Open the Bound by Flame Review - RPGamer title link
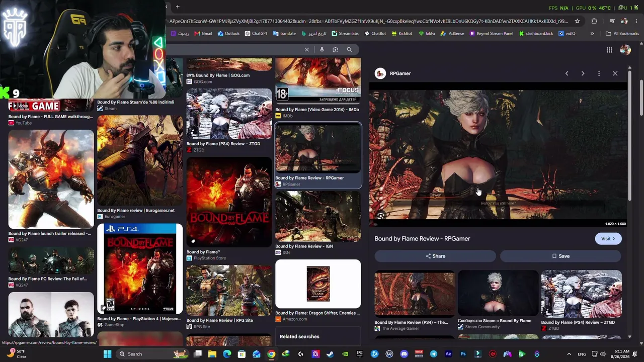Viewport: 644px width, 362px height. point(423,239)
